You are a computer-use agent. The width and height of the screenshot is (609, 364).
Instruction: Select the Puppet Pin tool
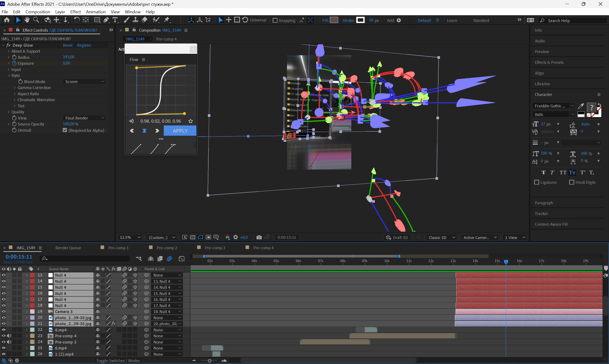coord(167,20)
